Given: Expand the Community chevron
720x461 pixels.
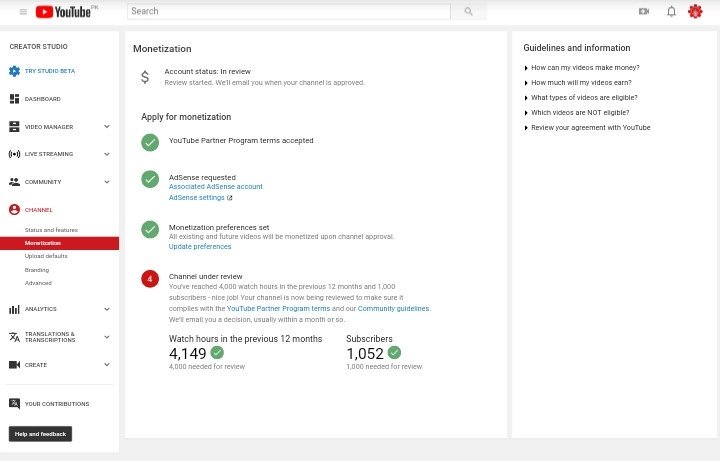Looking at the screenshot, I should [x=107, y=182].
